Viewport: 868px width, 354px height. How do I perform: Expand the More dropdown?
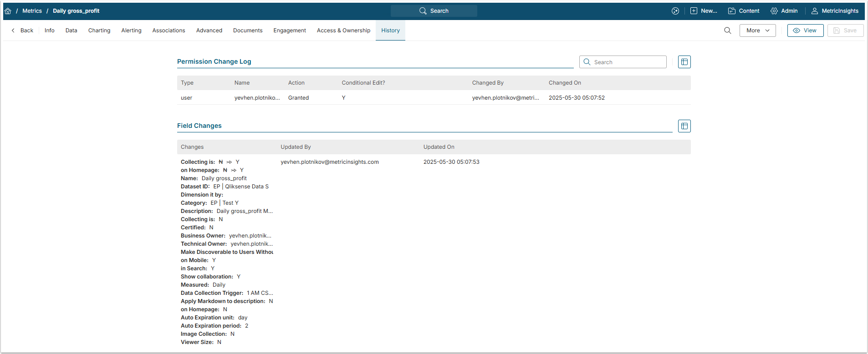(757, 30)
